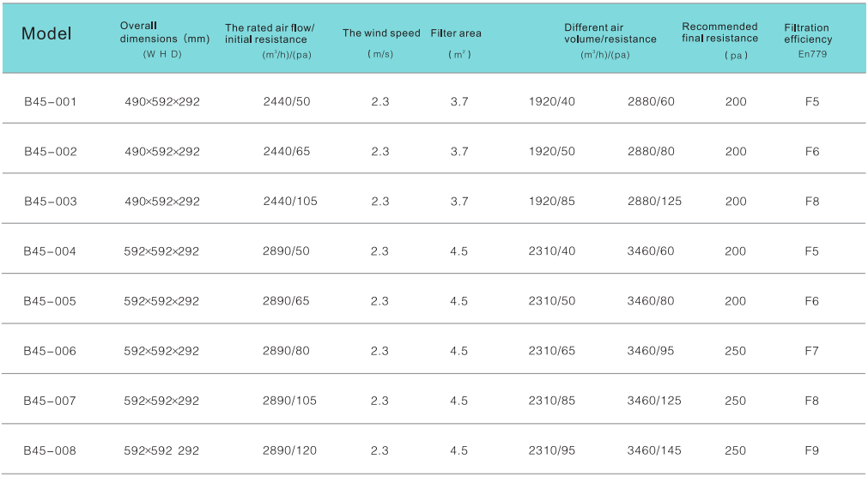Select the B45-006 model cell
868x477 pixels.
pos(51,351)
